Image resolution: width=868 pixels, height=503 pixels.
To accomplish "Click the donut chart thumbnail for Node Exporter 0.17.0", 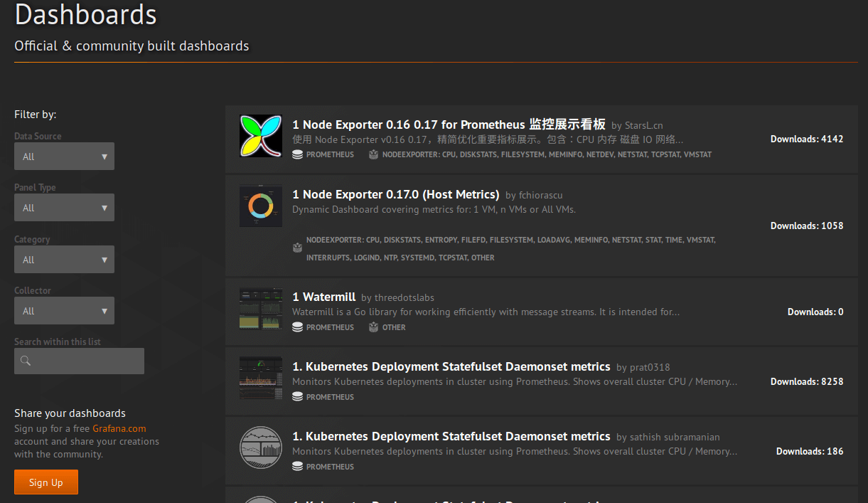I will click(261, 206).
